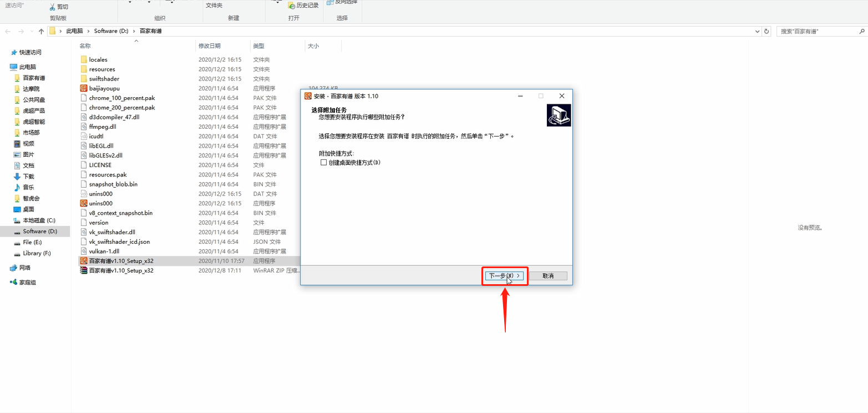
Task: Click the Next (下一步) button in installer
Action: (504, 276)
